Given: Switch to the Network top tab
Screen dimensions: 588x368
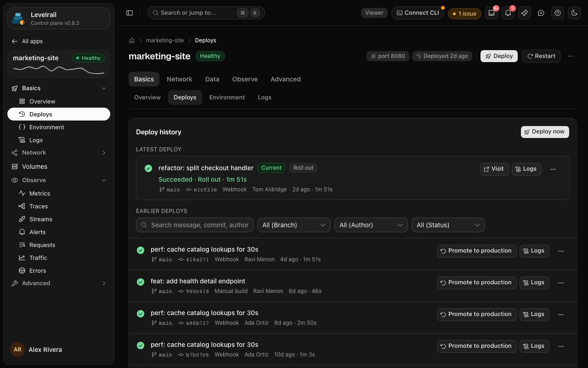Looking at the screenshot, I should [x=180, y=79].
